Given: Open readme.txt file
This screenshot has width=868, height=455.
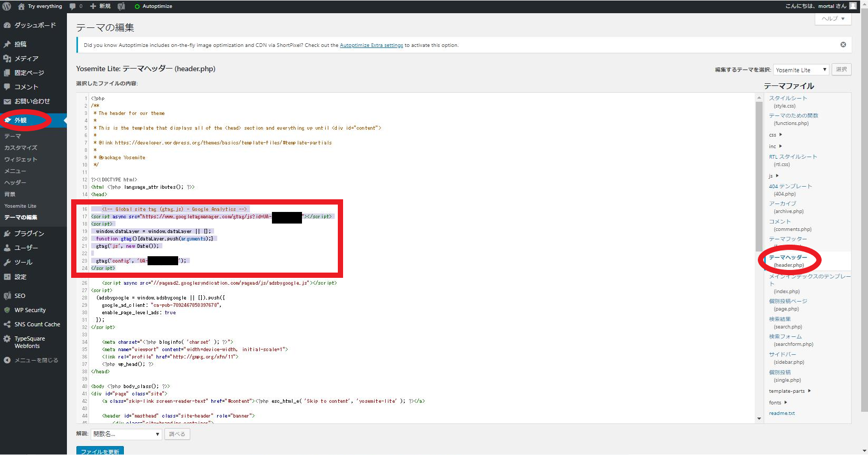Looking at the screenshot, I should point(782,413).
